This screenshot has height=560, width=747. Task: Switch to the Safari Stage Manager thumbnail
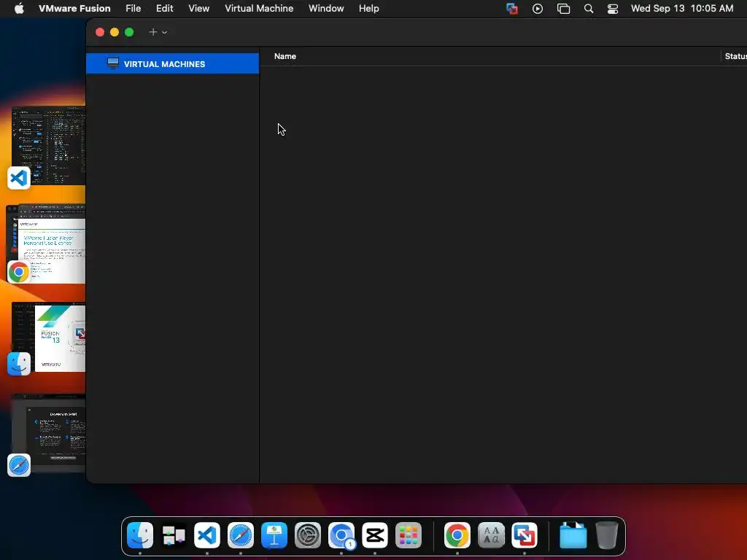(49, 433)
